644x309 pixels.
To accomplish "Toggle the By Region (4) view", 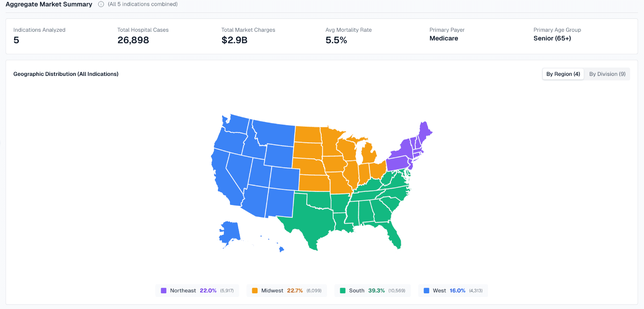I will [x=563, y=74].
